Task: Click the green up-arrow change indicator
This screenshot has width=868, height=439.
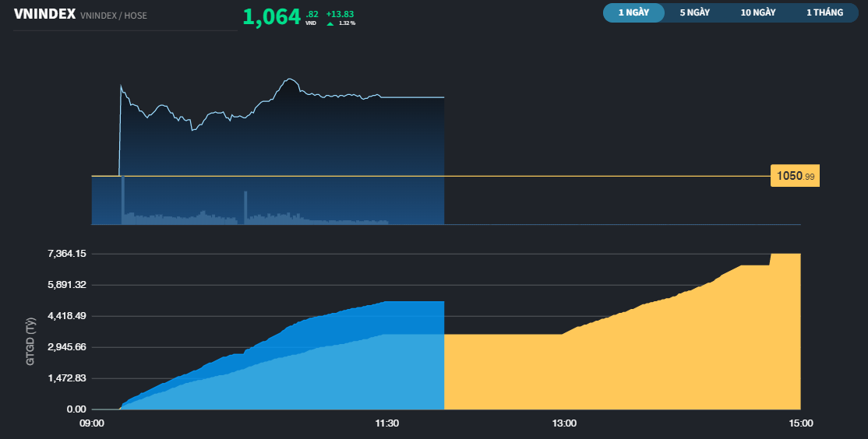Action: 330,23
